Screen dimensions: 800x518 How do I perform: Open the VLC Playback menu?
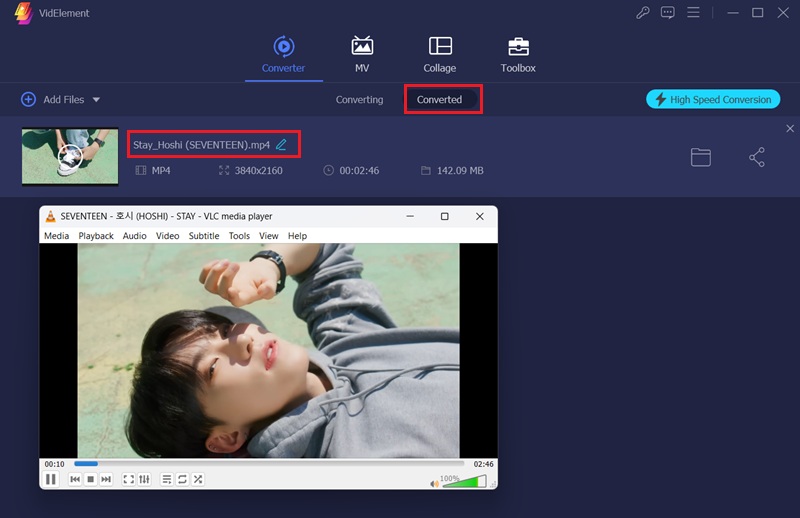[x=96, y=236]
